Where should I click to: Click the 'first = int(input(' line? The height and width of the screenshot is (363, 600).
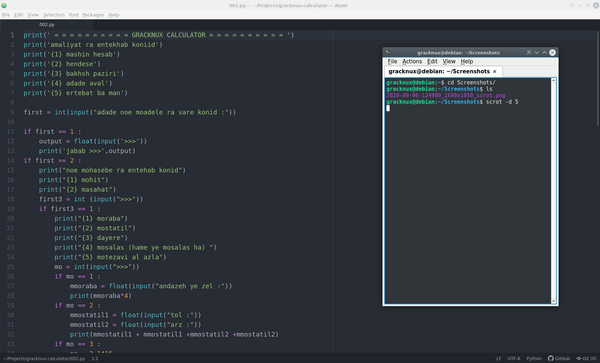click(130, 112)
